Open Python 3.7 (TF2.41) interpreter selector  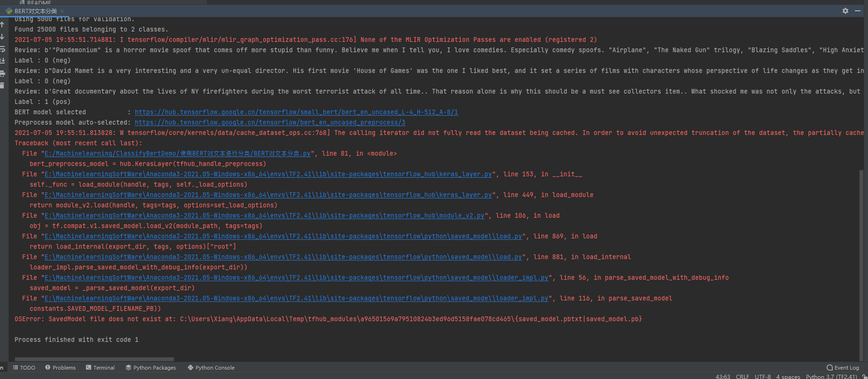coord(831,376)
